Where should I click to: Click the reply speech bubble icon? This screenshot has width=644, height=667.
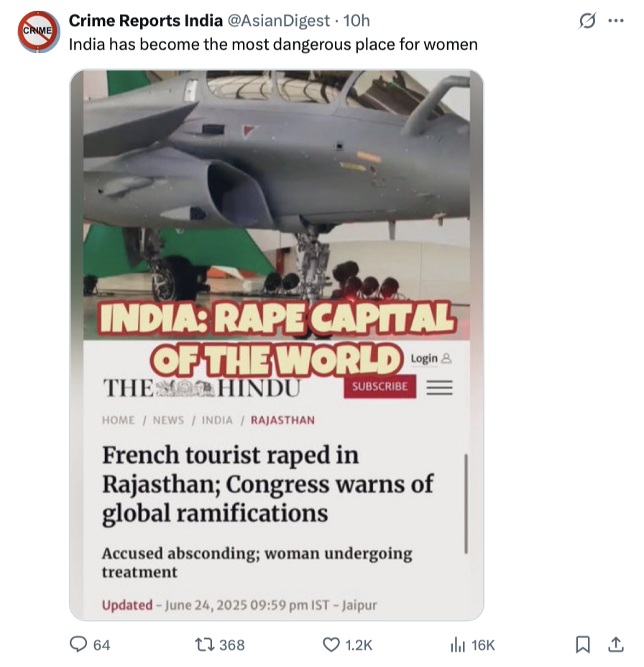coord(78,644)
